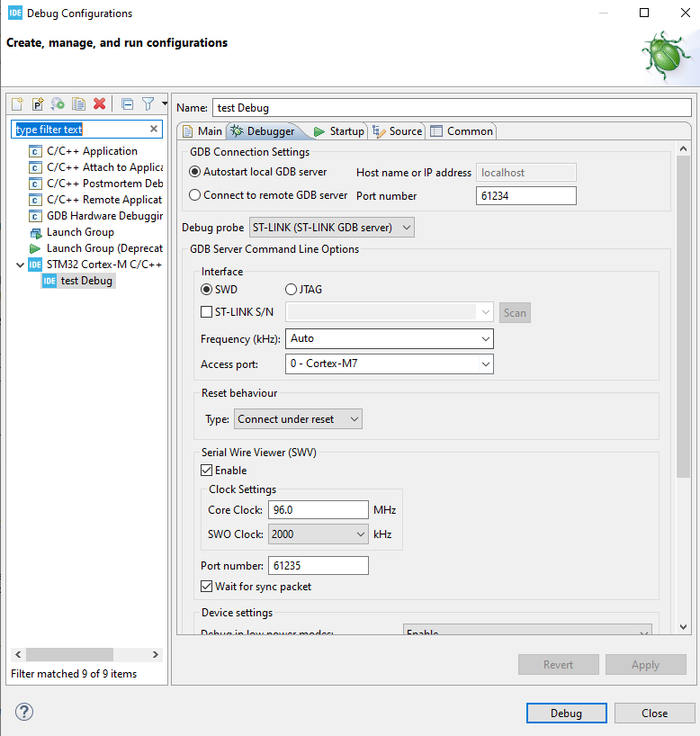This screenshot has height=736, width=700.
Task: Click the left arrow of tree scrollbar
Action: tap(18, 654)
